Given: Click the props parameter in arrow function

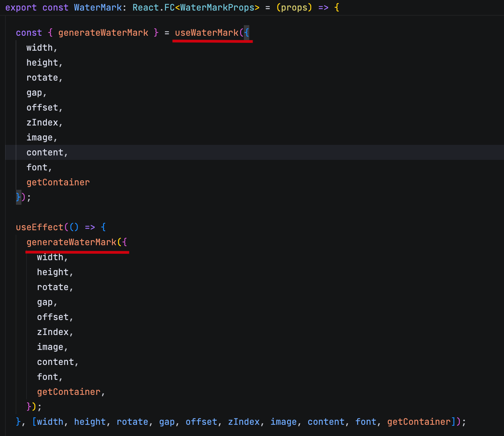Looking at the screenshot, I should tap(294, 7).
